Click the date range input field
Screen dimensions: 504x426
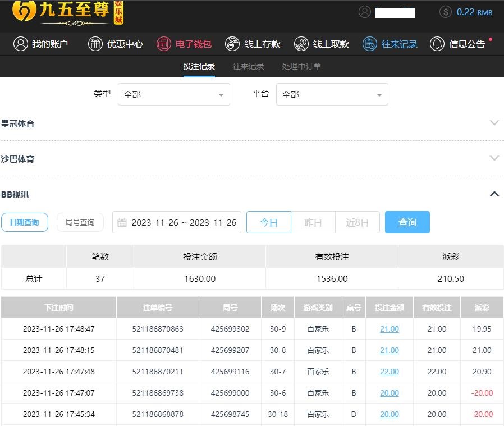(x=177, y=222)
